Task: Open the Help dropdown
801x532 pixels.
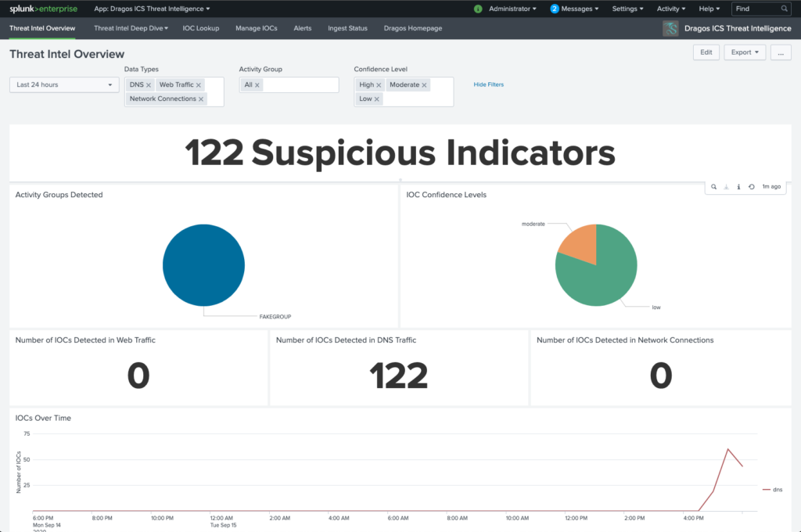Action: (709, 9)
